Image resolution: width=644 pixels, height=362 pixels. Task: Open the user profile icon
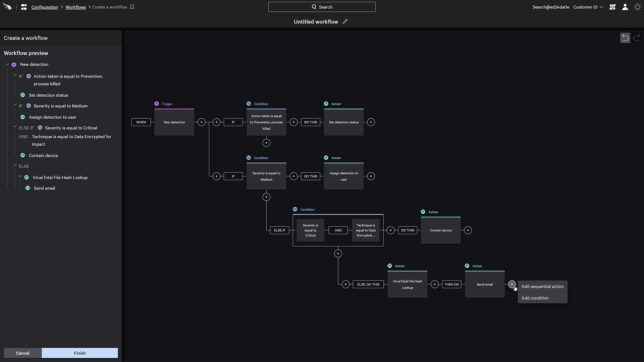click(x=625, y=7)
